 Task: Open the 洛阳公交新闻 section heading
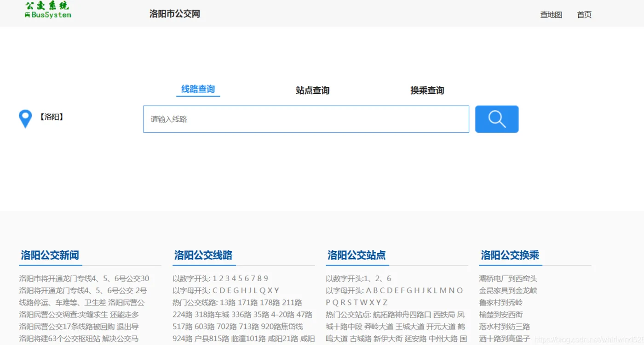50,255
